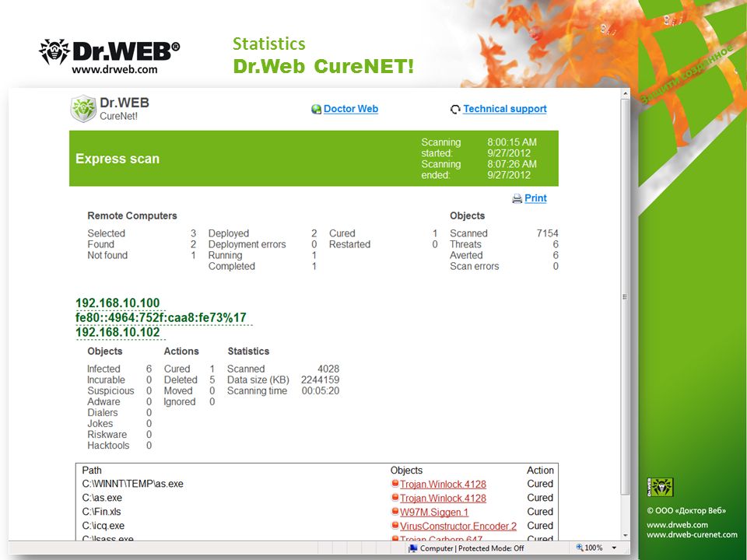This screenshot has width=747, height=560.
Task: Click red threat icon in C:\WINNT\TEMP\as.exe row
Action: pyautogui.click(x=395, y=483)
